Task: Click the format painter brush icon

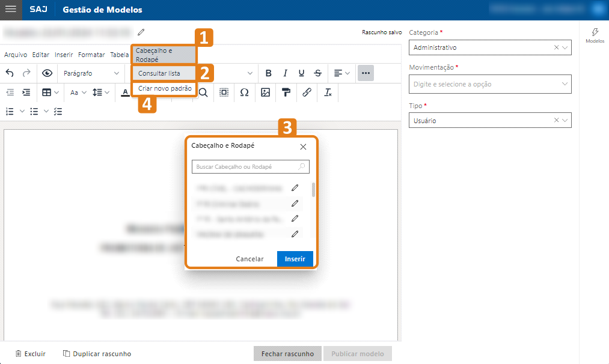Action: pyautogui.click(x=286, y=93)
